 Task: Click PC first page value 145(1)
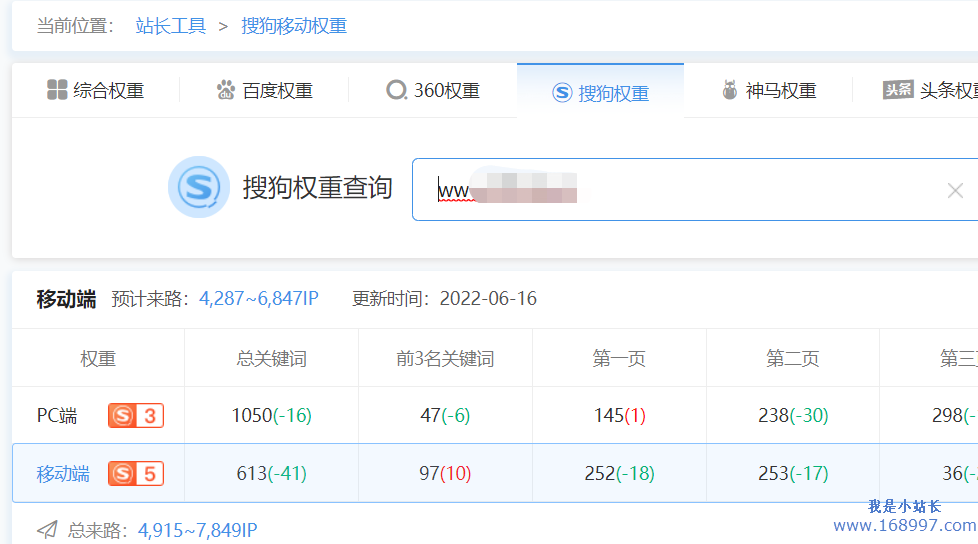click(x=619, y=415)
